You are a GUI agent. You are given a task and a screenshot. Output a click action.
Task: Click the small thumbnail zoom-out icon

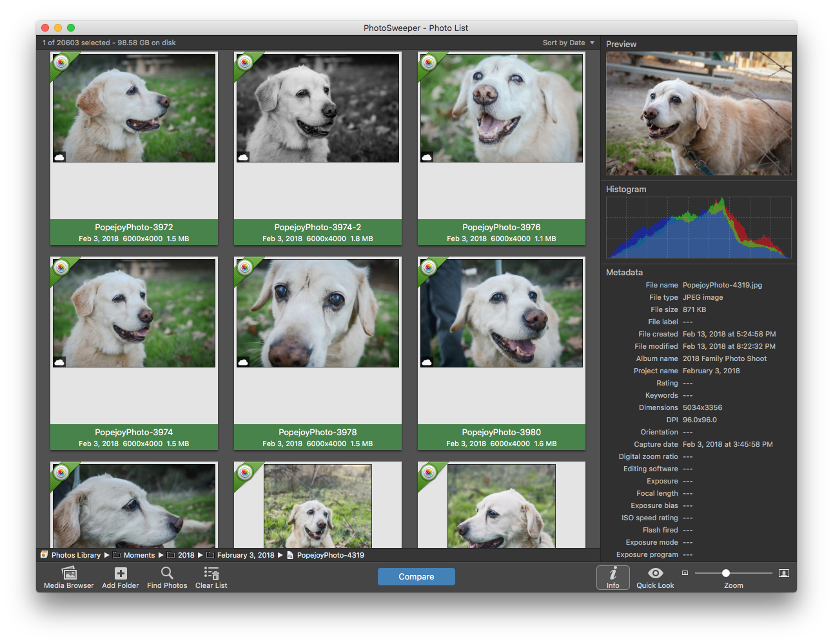point(685,573)
